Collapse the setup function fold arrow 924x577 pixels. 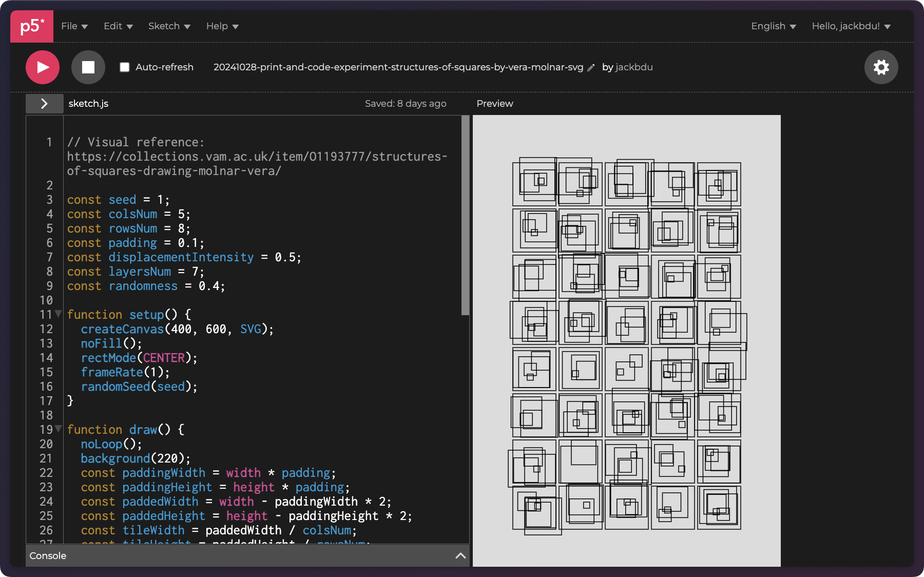59,314
